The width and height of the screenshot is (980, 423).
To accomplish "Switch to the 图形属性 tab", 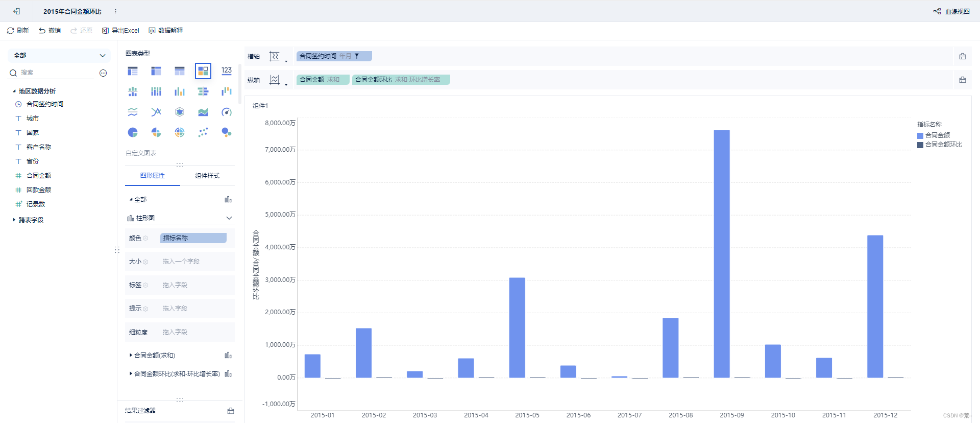I will (153, 176).
